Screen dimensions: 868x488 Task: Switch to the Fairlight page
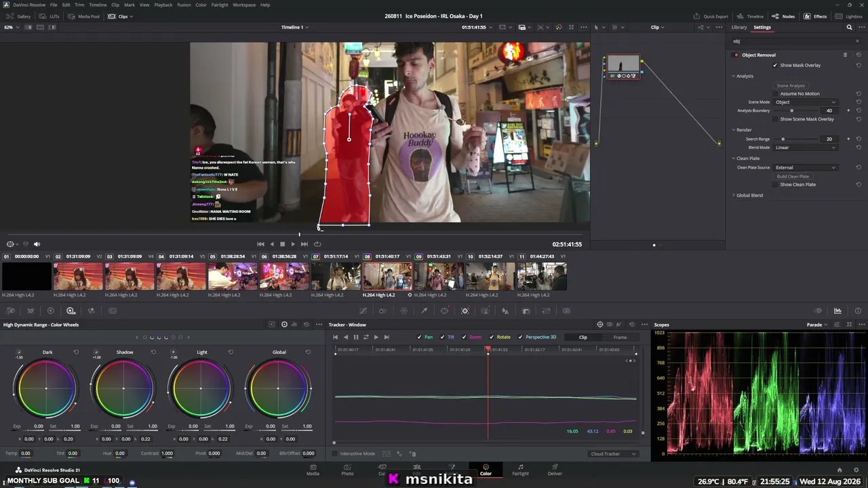click(520, 470)
